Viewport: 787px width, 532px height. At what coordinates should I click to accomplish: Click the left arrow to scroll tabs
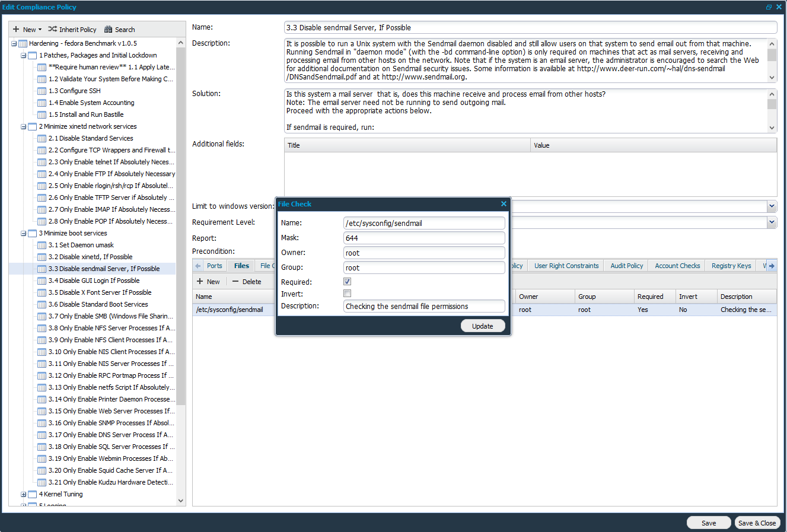(x=197, y=265)
